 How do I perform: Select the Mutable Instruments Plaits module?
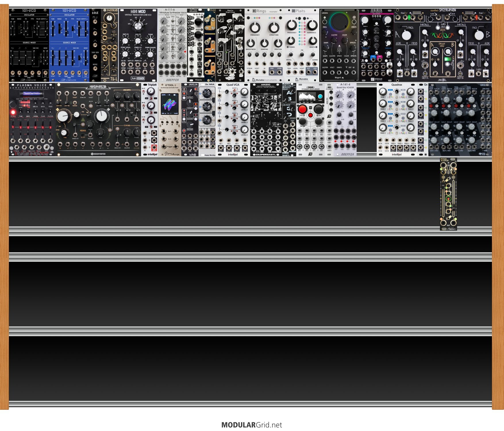[x=302, y=45]
